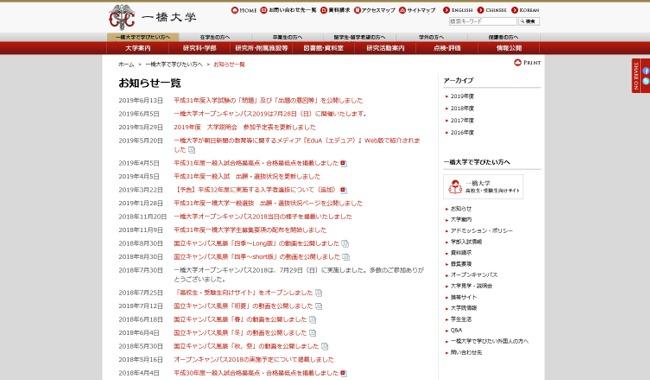Open 2019年6月5日 open campus 2019 notice

point(270,114)
